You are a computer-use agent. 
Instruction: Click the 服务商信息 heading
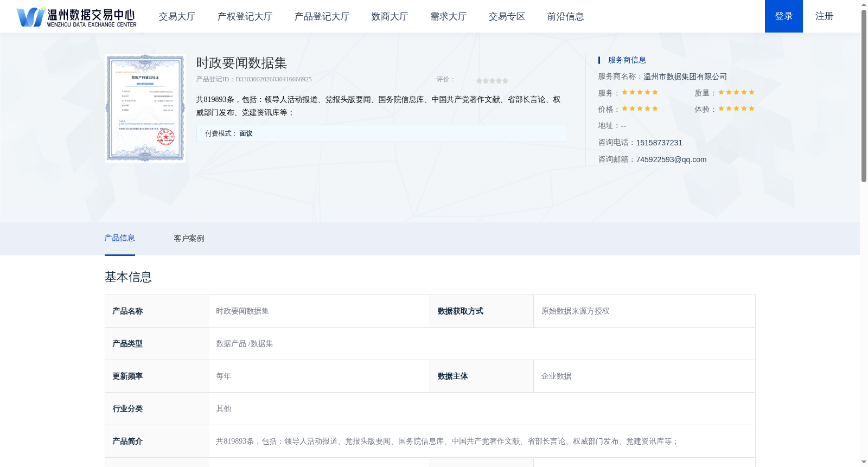point(627,60)
